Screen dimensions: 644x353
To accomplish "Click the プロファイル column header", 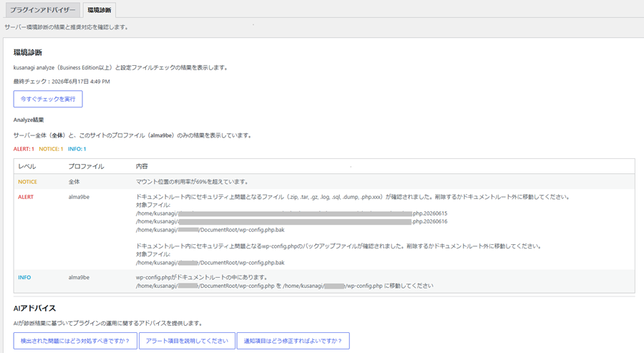I will (87, 166).
